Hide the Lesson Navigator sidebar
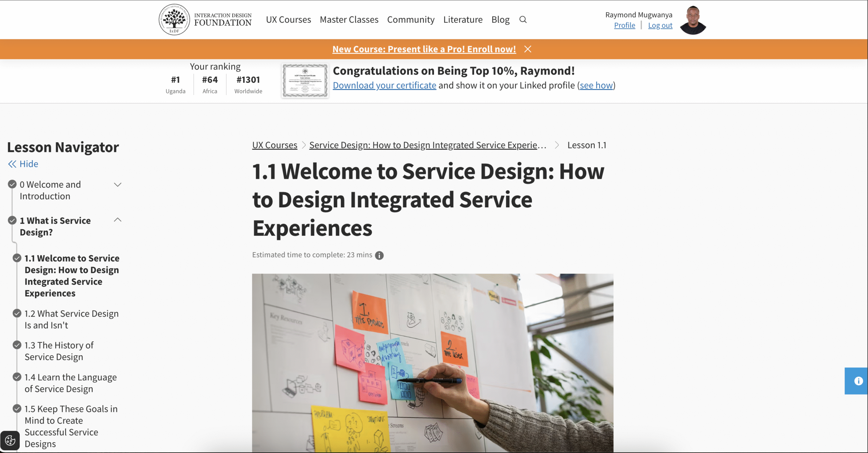 click(x=23, y=164)
